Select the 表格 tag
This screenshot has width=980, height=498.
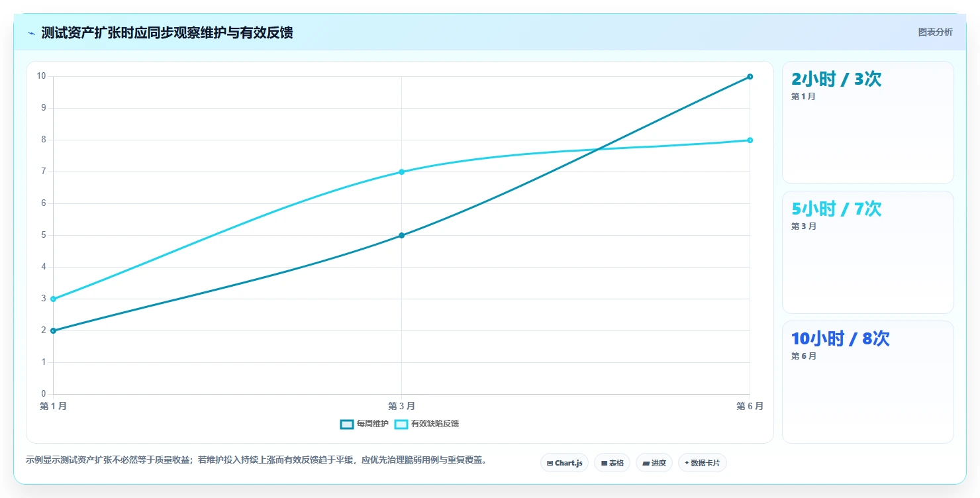click(612, 463)
